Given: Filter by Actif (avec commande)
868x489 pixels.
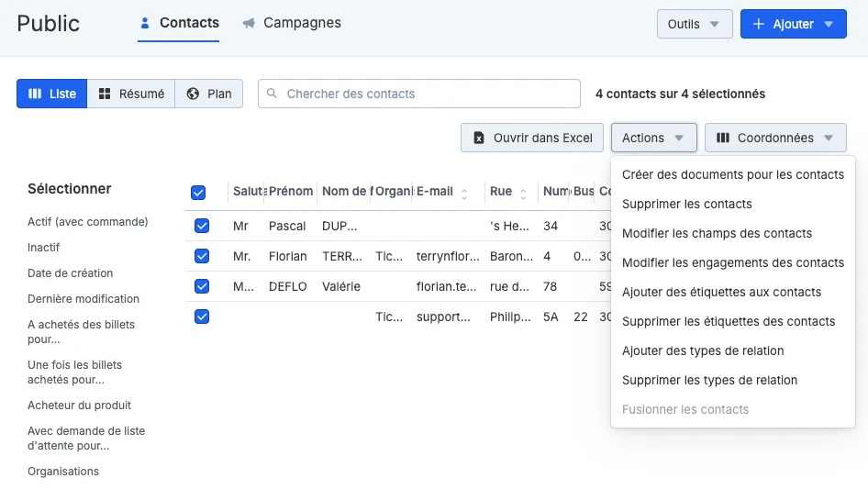Looking at the screenshot, I should [x=88, y=221].
